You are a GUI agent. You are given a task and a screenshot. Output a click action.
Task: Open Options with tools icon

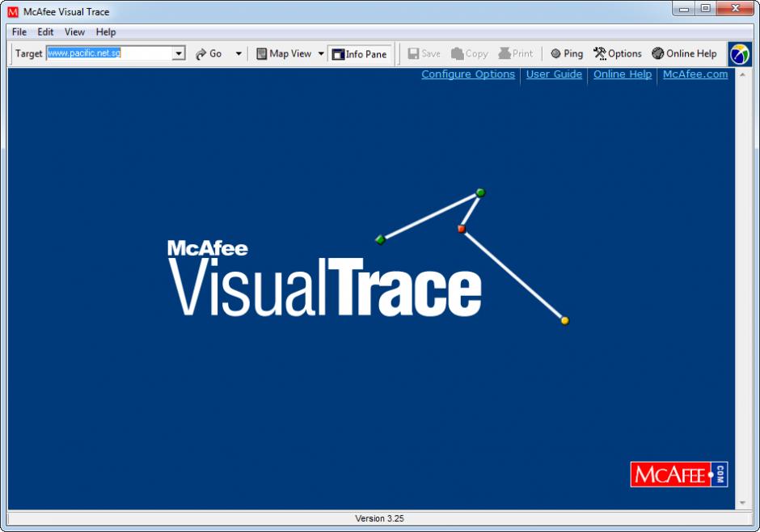click(x=618, y=54)
